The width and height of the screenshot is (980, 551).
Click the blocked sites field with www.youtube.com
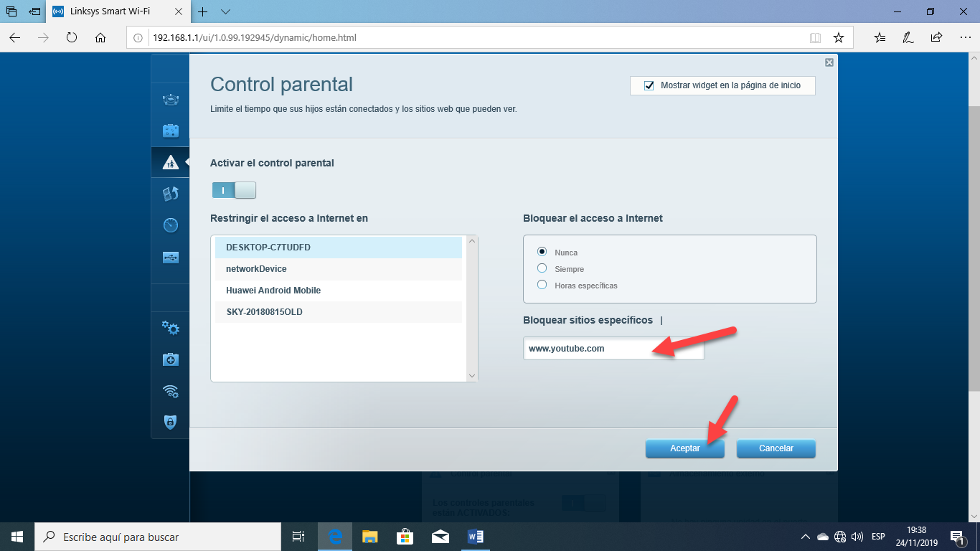(x=613, y=349)
